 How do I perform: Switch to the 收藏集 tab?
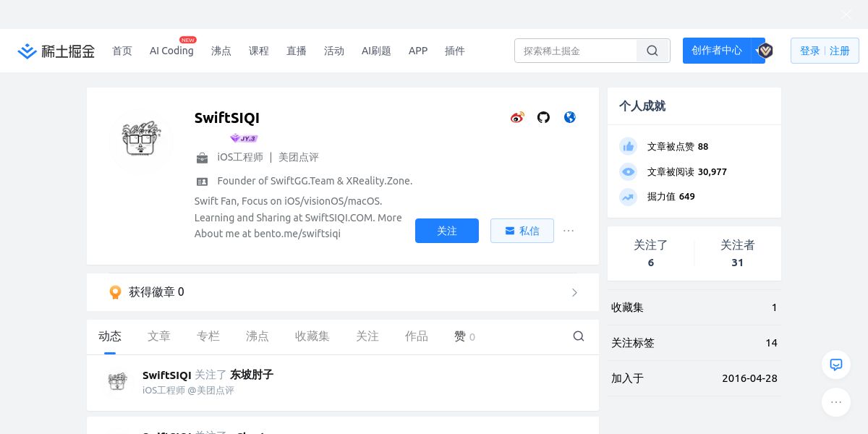coord(312,336)
